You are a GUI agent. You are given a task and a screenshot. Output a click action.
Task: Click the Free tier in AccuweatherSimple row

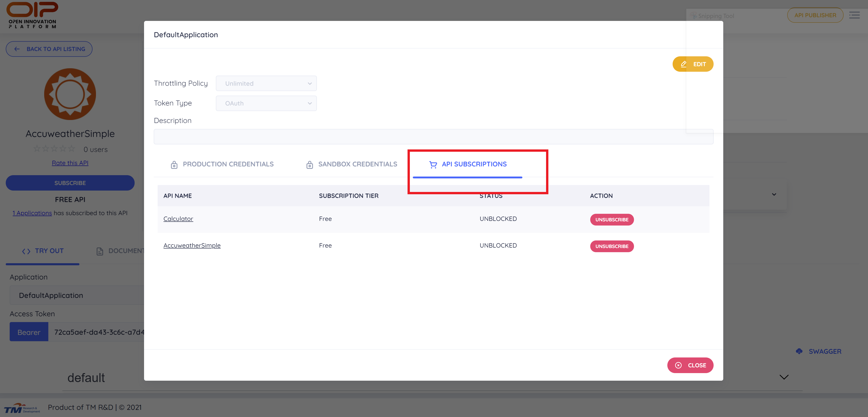[x=325, y=245]
